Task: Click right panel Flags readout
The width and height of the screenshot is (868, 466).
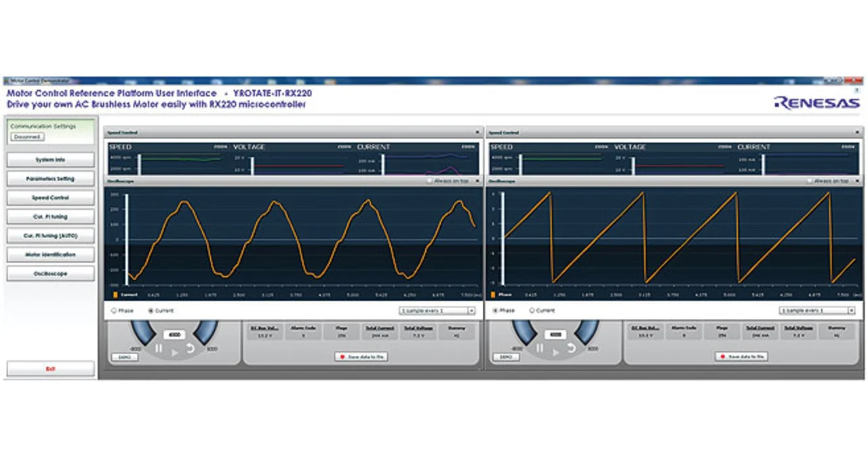Action: (723, 331)
